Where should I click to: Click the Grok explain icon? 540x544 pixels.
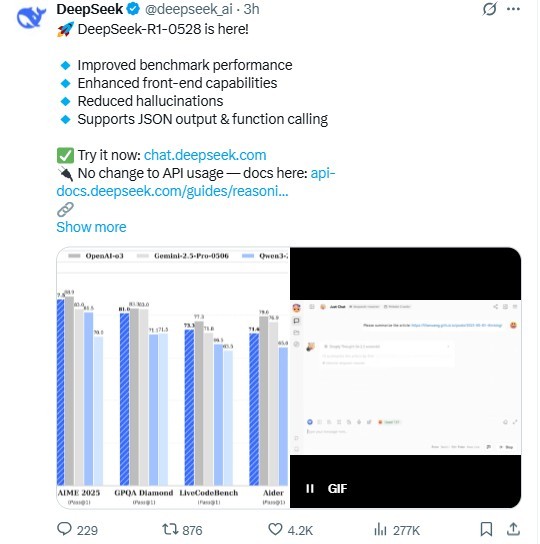point(489,9)
